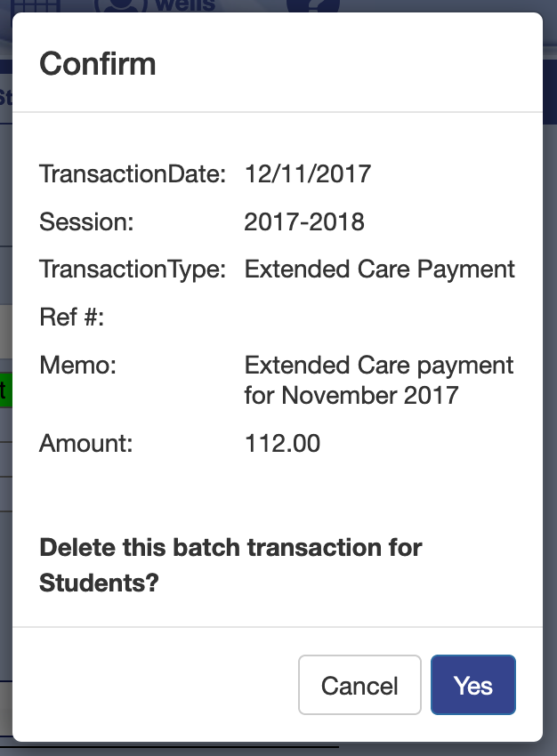This screenshot has height=756, width=557.
Task: Click the Ref # label
Action: (x=72, y=317)
